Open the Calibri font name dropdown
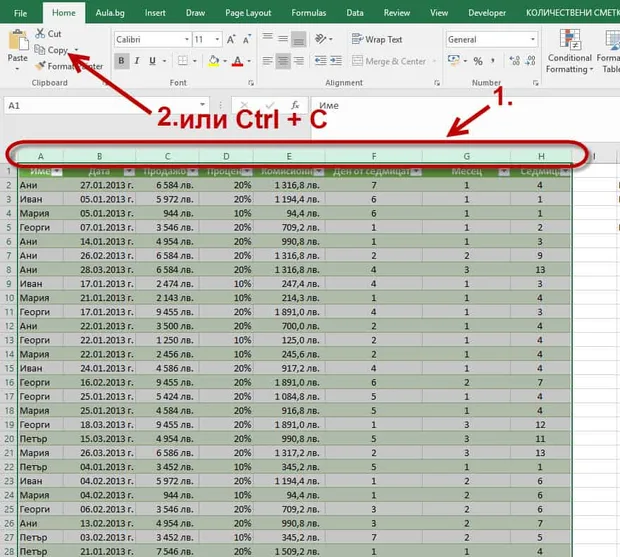 187,40
